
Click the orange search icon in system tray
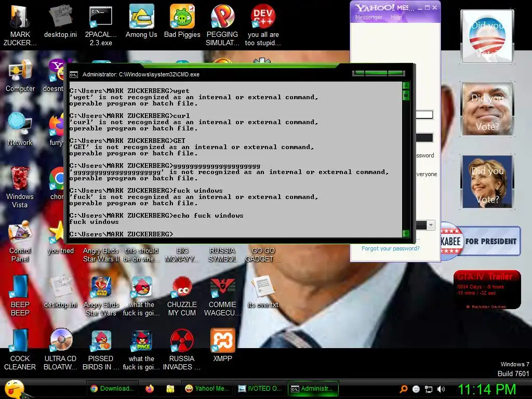(404, 389)
